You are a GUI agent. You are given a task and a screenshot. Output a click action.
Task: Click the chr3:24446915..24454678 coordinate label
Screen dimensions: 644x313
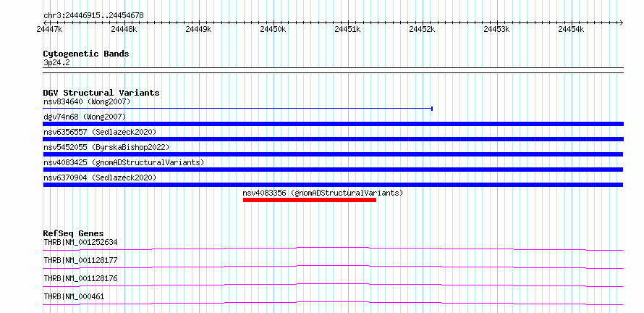pos(93,16)
